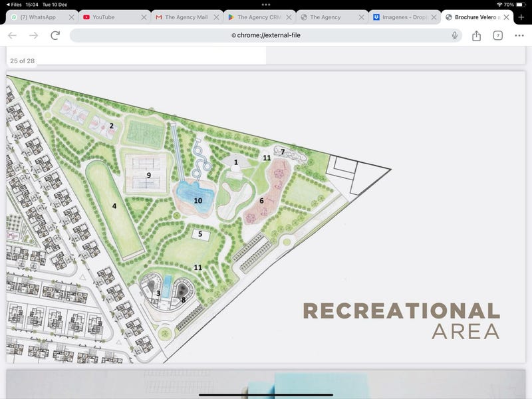Open the tab switcher showing 7
The height and width of the screenshot is (399, 532).
pyautogui.click(x=497, y=35)
